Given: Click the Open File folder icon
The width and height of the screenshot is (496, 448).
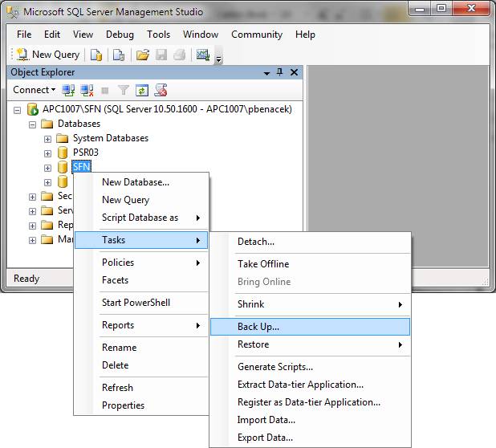Looking at the screenshot, I should 143,55.
